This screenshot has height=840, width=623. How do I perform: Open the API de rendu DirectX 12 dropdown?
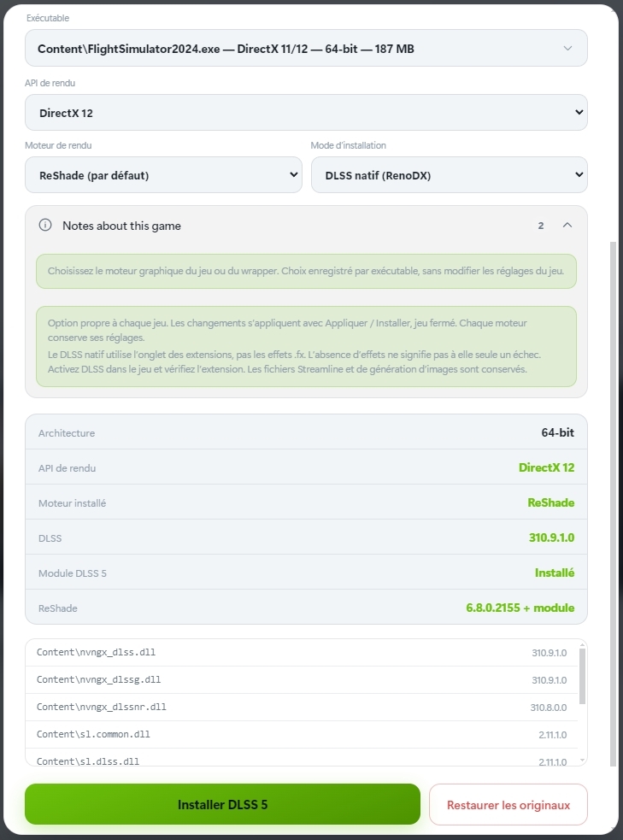click(x=306, y=113)
